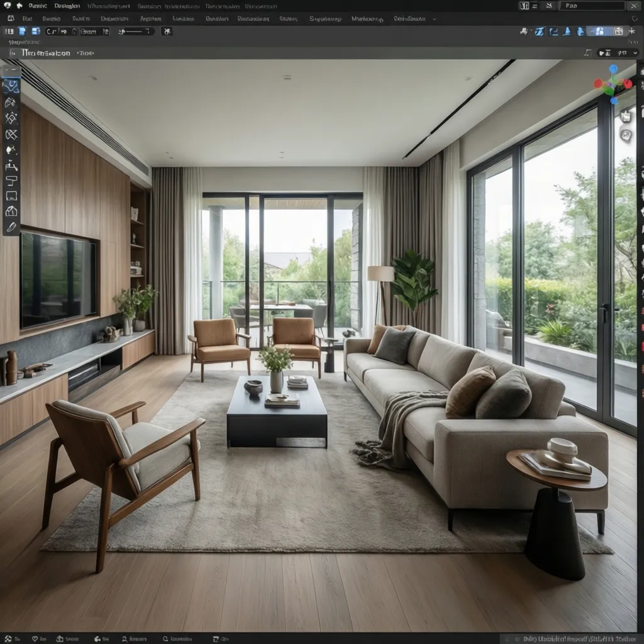
Task: Toggle the blue framed-square icon in right toolbar
Action: [553, 31]
